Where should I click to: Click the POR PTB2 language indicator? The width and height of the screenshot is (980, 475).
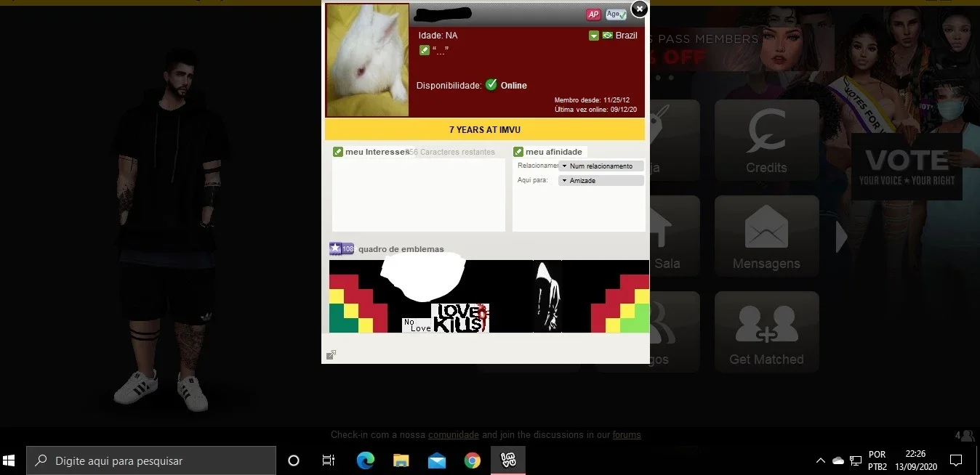(x=877, y=460)
